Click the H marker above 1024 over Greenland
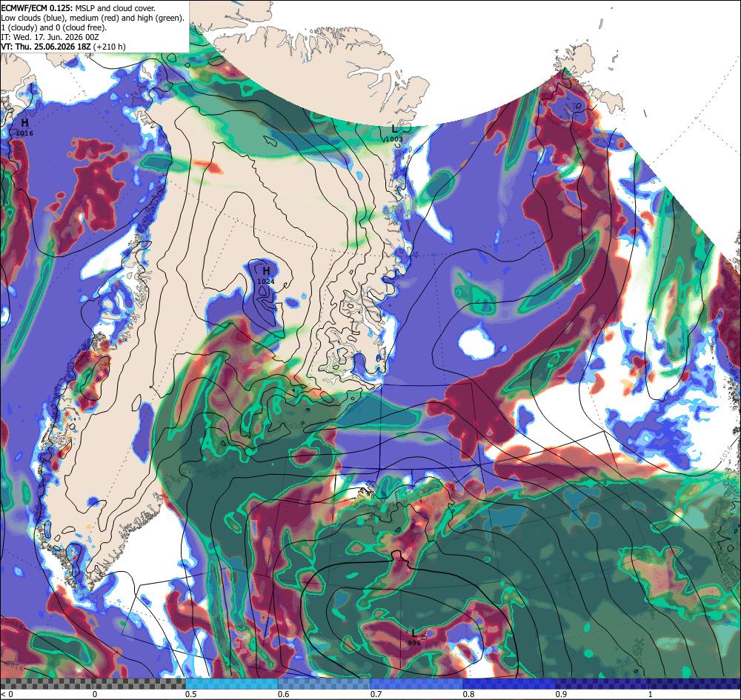This screenshot has width=741, height=700. (x=267, y=270)
